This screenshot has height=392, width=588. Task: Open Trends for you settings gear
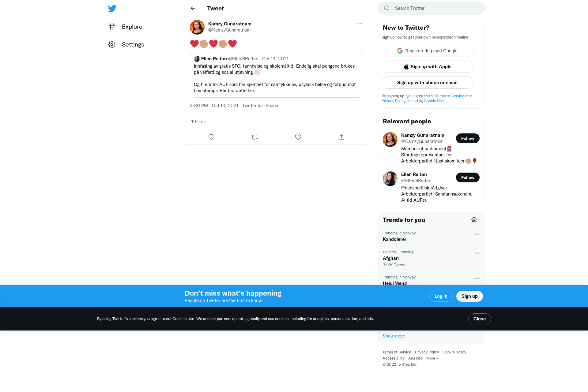pos(474,220)
